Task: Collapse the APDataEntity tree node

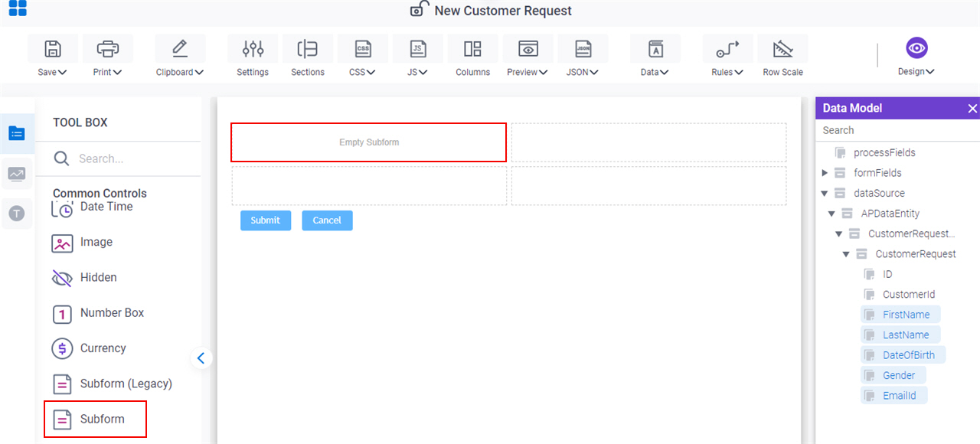Action: [x=832, y=214]
